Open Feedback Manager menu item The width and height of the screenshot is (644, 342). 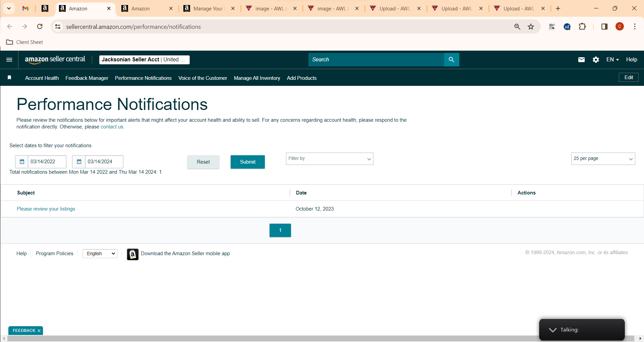(x=87, y=78)
